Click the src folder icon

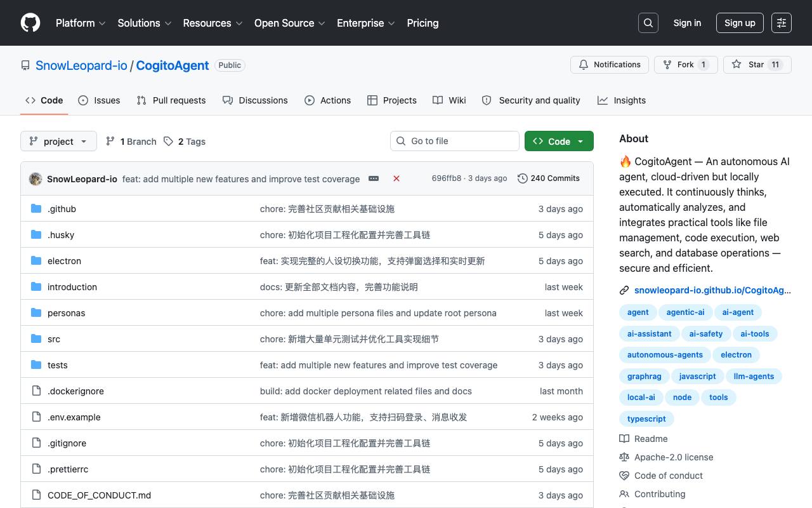(x=36, y=339)
